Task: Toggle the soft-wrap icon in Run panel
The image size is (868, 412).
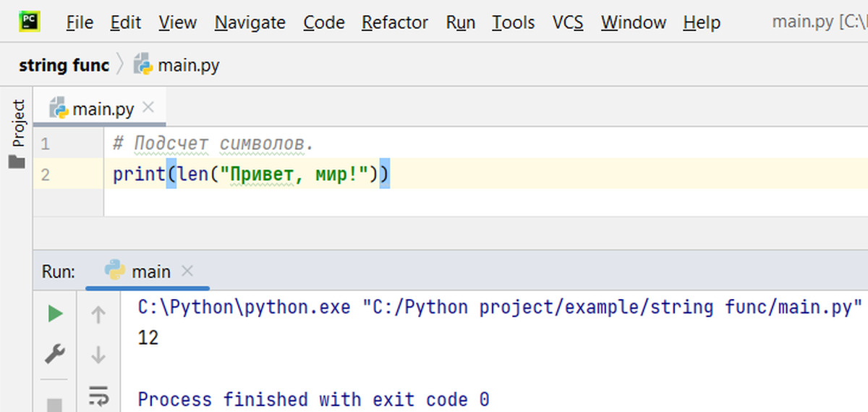Action: pyautogui.click(x=98, y=395)
